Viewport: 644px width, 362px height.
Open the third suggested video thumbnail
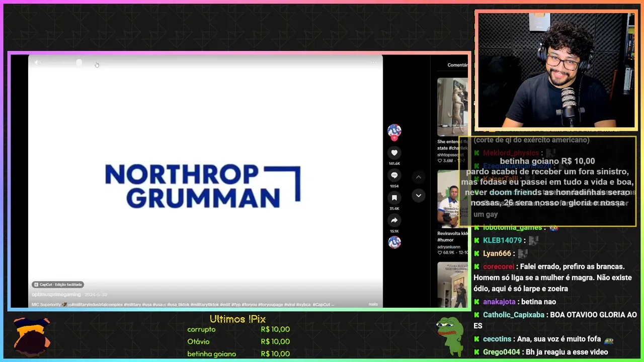(452, 285)
